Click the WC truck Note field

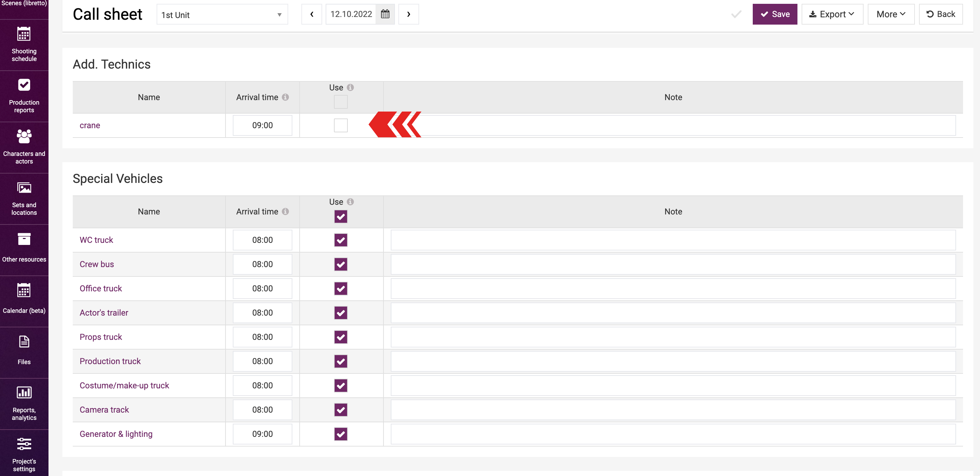673,240
